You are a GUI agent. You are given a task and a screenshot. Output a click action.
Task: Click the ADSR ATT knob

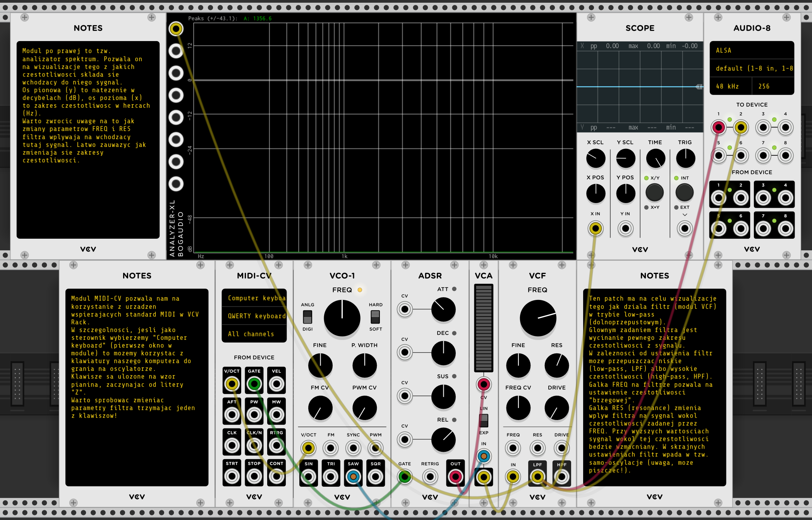click(x=443, y=310)
